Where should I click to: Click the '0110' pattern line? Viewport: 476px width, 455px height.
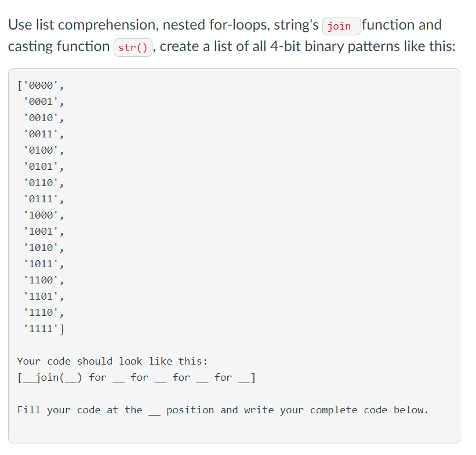43,183
